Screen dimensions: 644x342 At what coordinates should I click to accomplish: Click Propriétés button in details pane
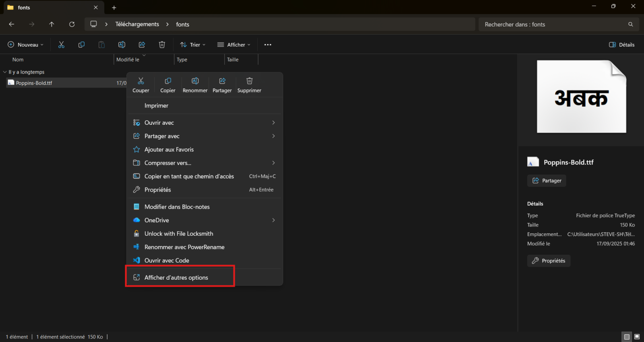pos(549,261)
